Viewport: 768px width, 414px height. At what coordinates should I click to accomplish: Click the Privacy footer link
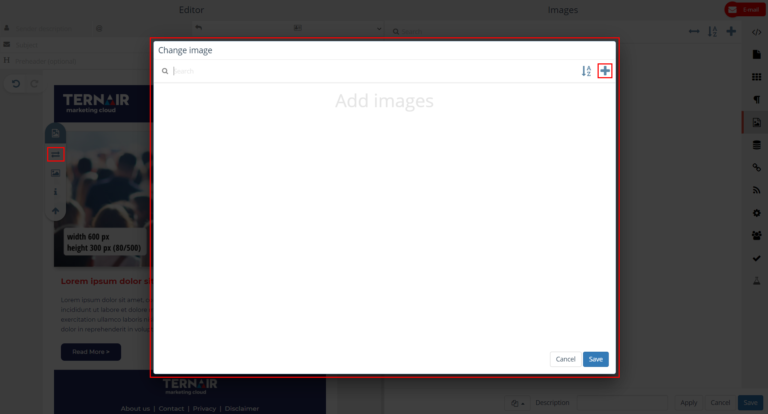tap(204, 409)
